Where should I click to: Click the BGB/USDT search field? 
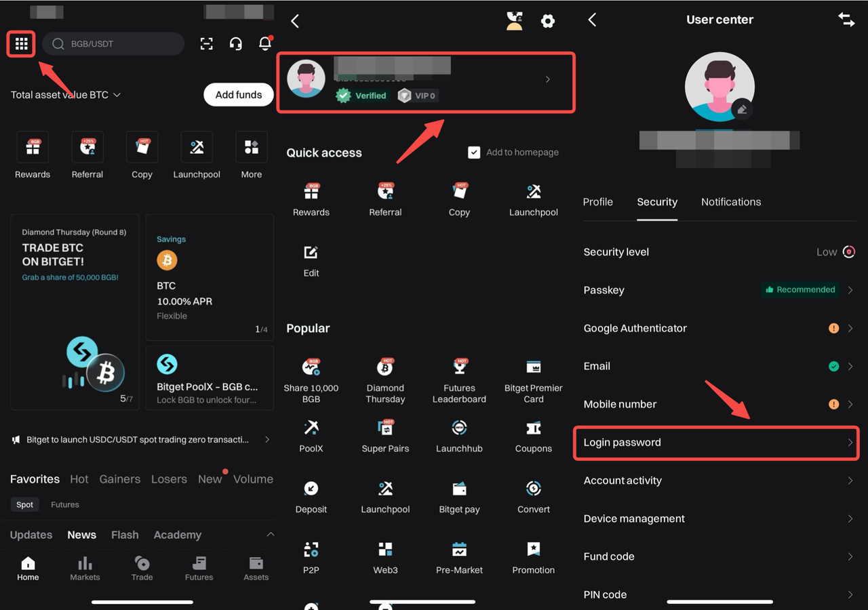point(113,44)
